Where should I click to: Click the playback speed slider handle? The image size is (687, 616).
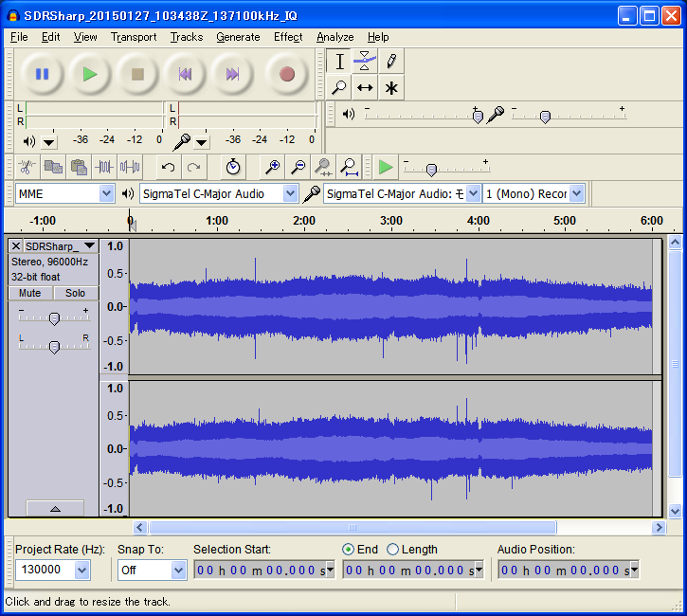[x=431, y=170]
